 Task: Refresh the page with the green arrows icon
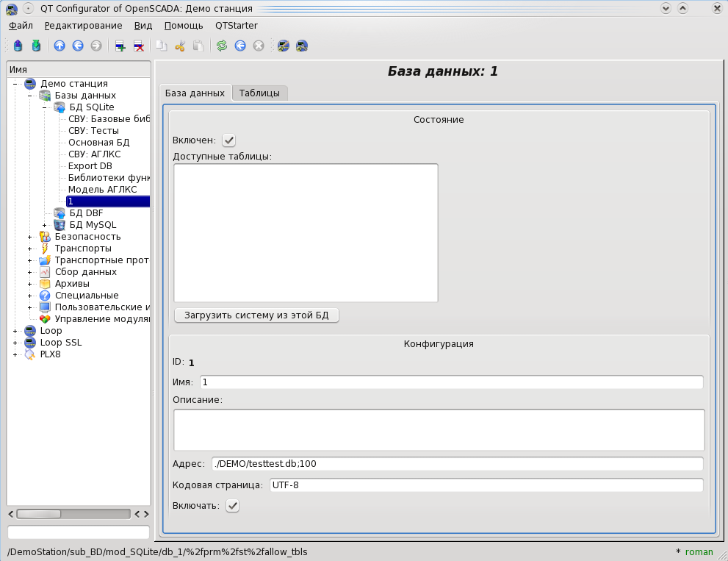(x=221, y=46)
